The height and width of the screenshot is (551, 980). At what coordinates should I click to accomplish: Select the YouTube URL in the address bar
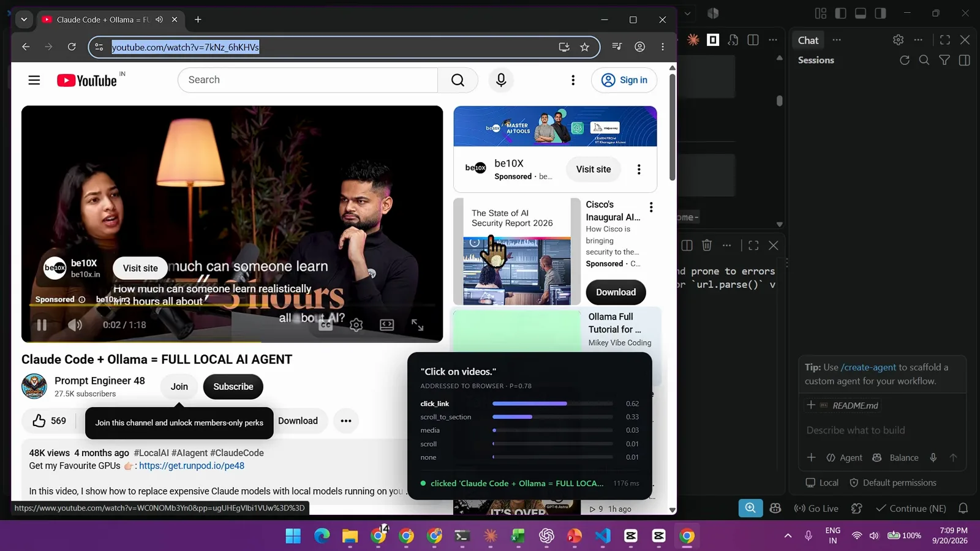tap(186, 47)
